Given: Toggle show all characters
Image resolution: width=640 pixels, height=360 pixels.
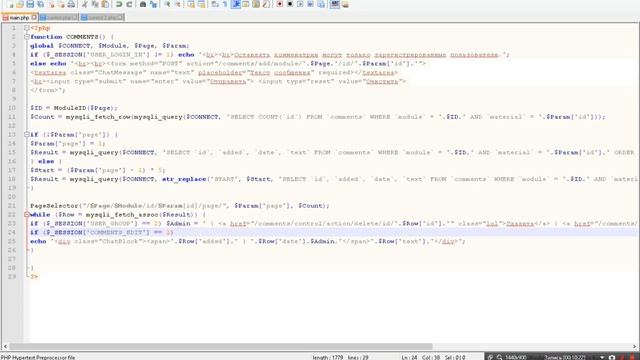Looking at the screenshot, I should tap(225, 4).
